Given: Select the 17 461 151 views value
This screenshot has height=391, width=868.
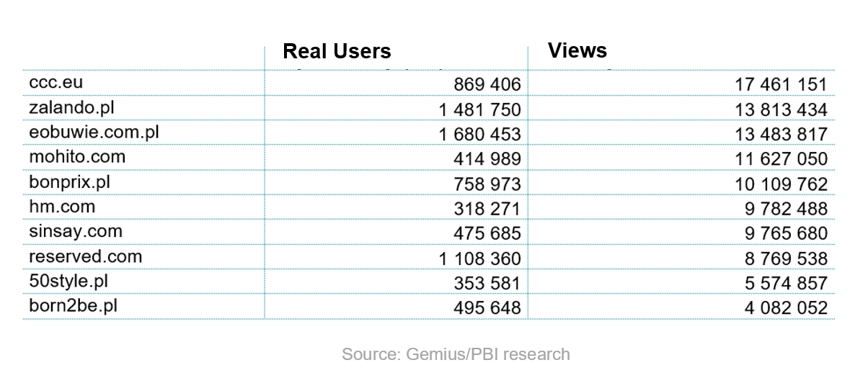Looking at the screenshot, I should point(781,84).
